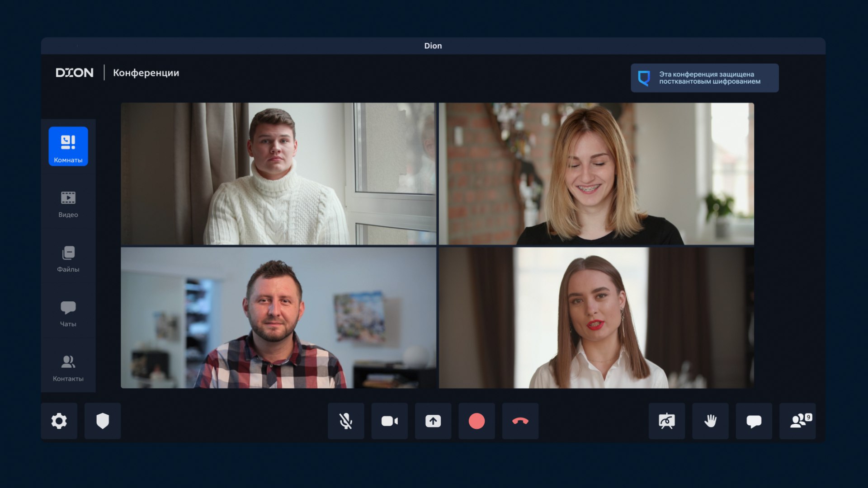The height and width of the screenshot is (488, 868).
Task: Switch to Комнаты rooms panel
Action: point(67,146)
